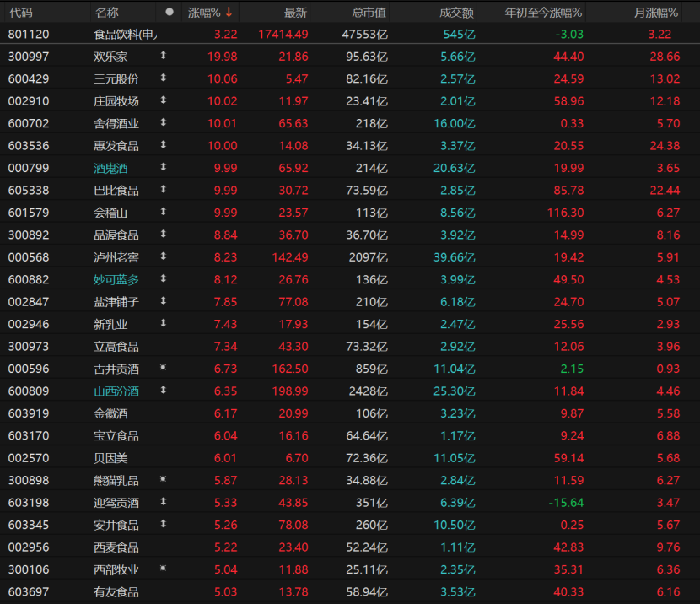Click the marker icon beside 舍得酒业
Screen dimensions: 700x604
(164, 122)
